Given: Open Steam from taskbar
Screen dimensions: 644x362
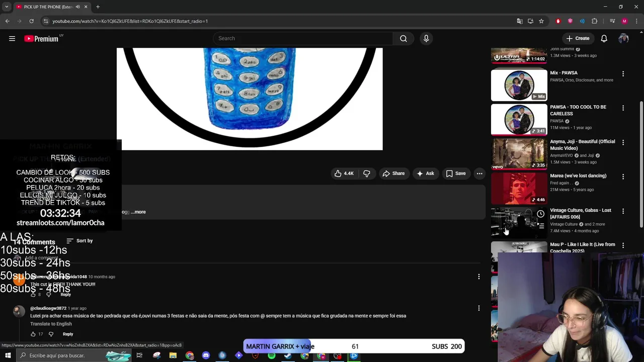Looking at the screenshot, I should click(x=288, y=355).
